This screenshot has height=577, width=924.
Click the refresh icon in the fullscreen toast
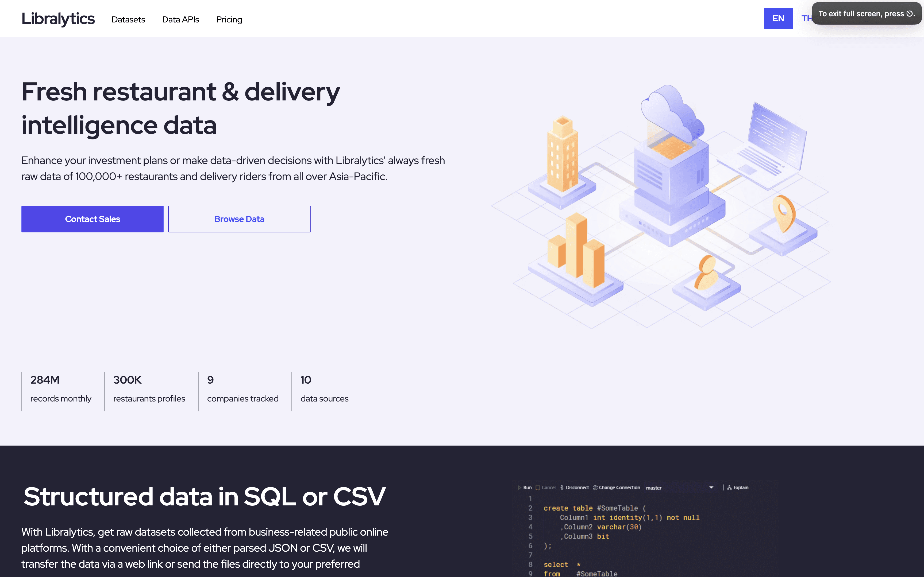909,13
